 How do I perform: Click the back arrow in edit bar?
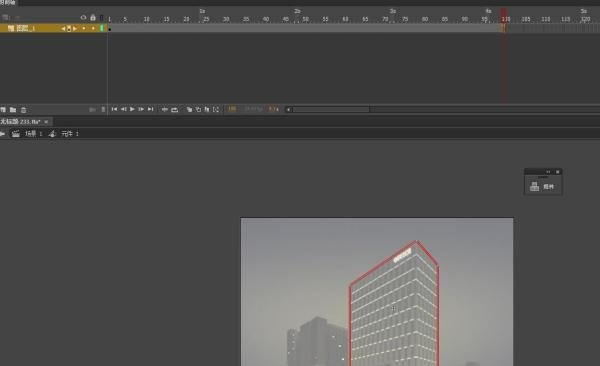[2, 134]
